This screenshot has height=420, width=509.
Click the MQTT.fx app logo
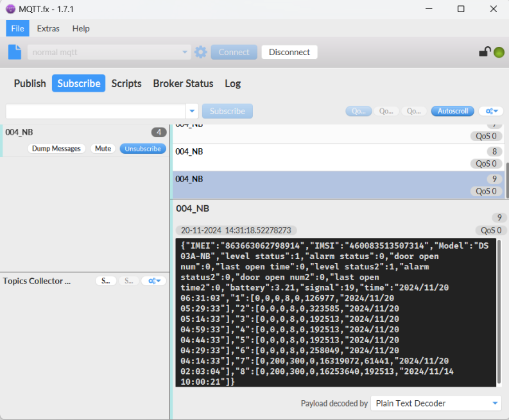(x=10, y=9)
